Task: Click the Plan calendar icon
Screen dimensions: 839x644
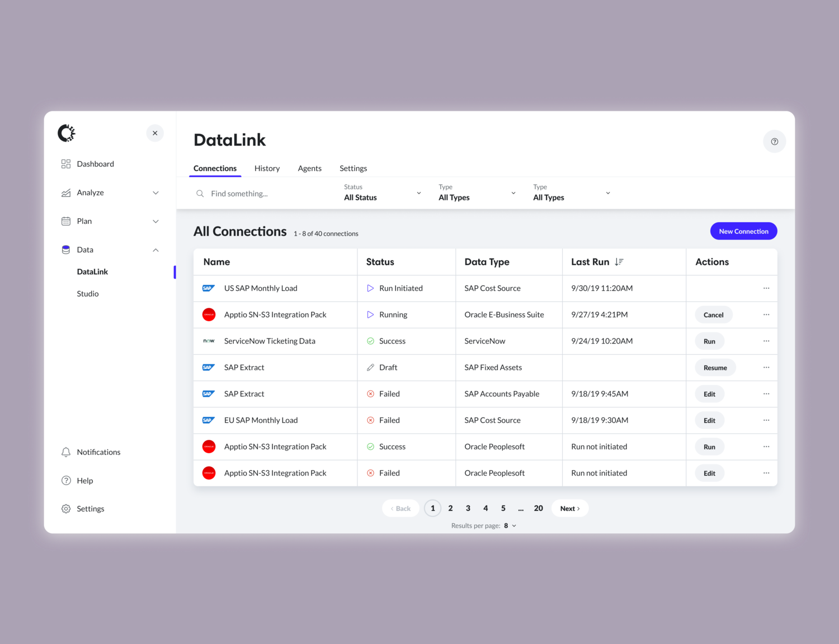Action: pyautogui.click(x=66, y=220)
